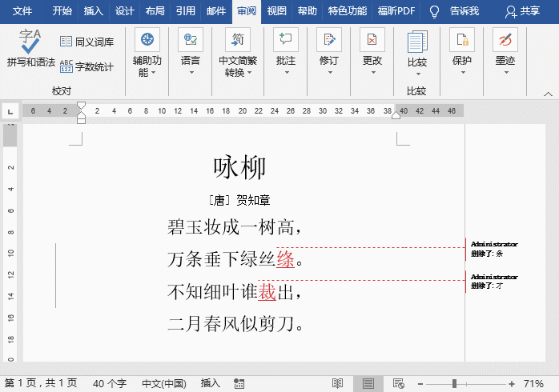
Task: Switch to Read Mode view in status bar
Action: (x=338, y=383)
